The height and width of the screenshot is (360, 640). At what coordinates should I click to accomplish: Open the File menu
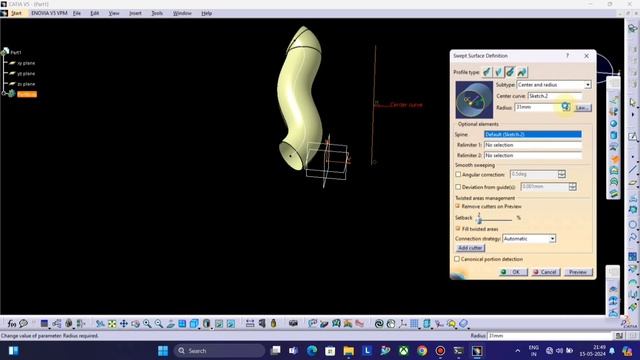[77, 13]
